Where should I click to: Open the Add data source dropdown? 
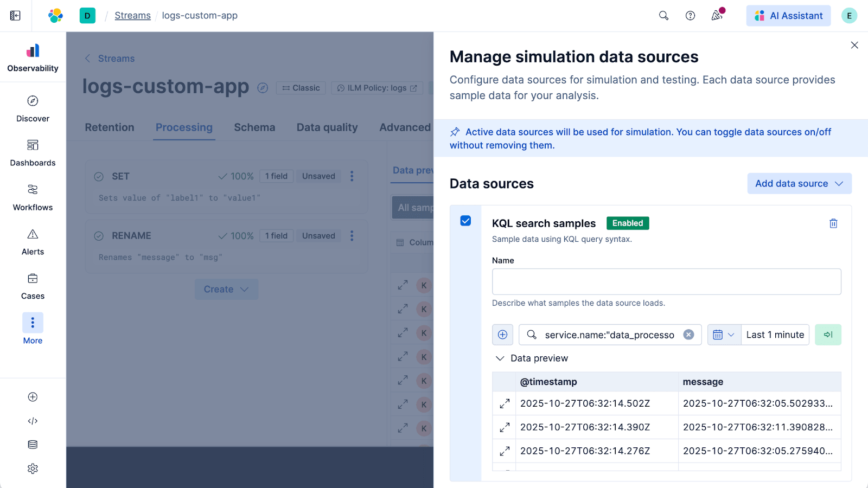(x=799, y=183)
